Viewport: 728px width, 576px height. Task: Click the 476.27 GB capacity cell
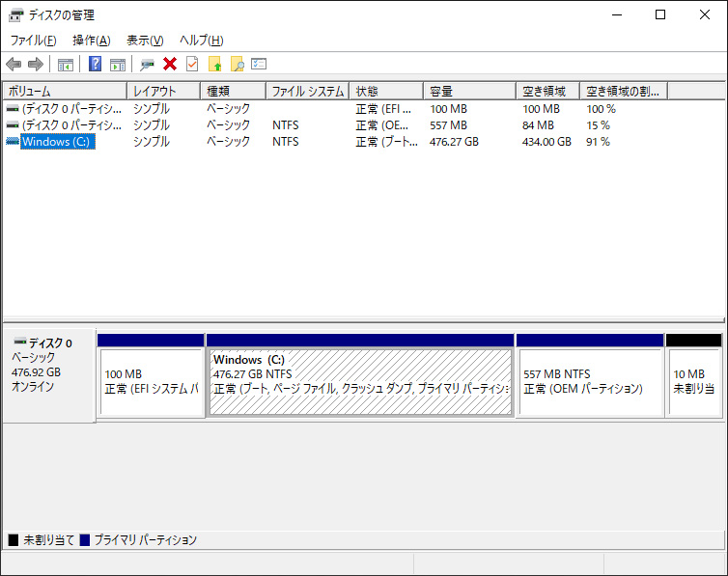pyautogui.click(x=454, y=142)
